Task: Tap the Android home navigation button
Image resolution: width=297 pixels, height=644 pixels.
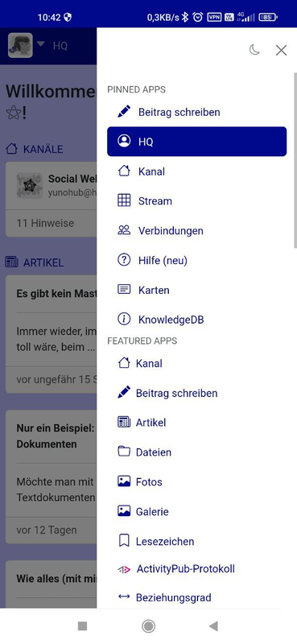Action: click(148, 626)
